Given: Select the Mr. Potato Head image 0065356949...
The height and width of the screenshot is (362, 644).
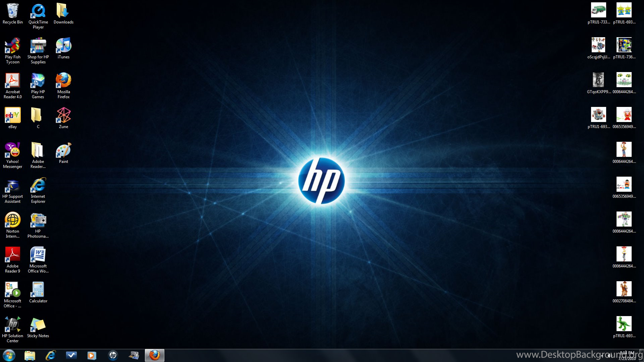Looking at the screenshot, I should 624,188.
